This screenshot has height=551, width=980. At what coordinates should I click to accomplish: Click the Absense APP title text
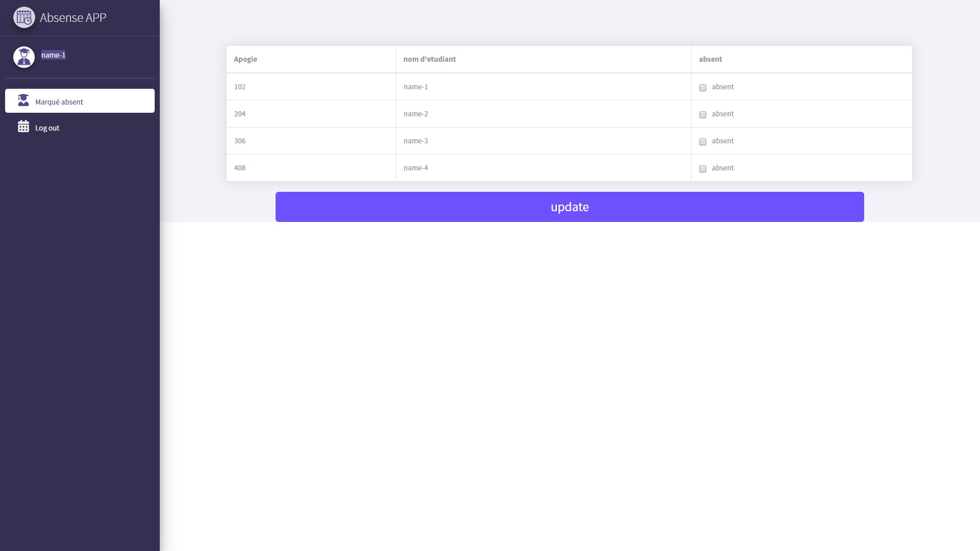[73, 17]
